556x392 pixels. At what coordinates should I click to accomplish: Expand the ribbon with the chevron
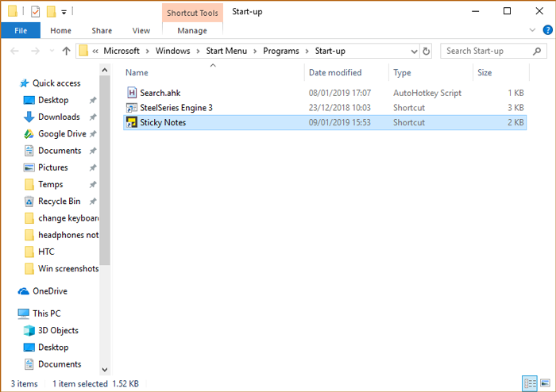point(532,30)
